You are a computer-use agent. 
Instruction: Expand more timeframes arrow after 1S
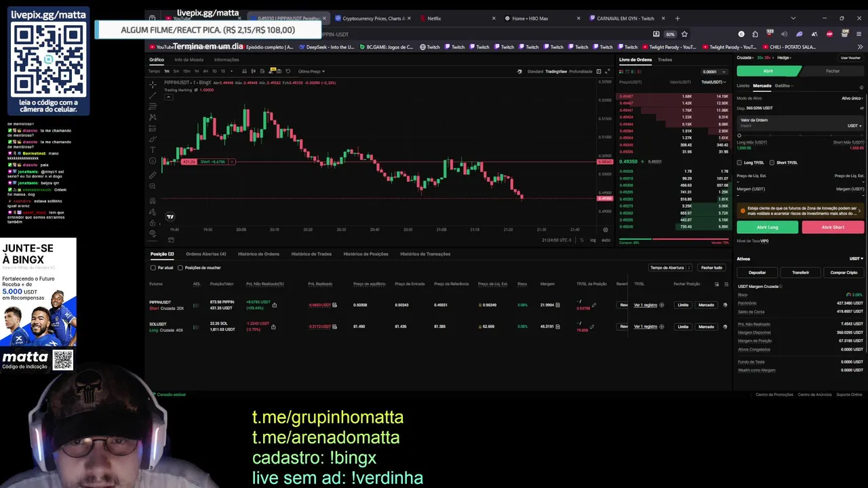tap(231, 71)
